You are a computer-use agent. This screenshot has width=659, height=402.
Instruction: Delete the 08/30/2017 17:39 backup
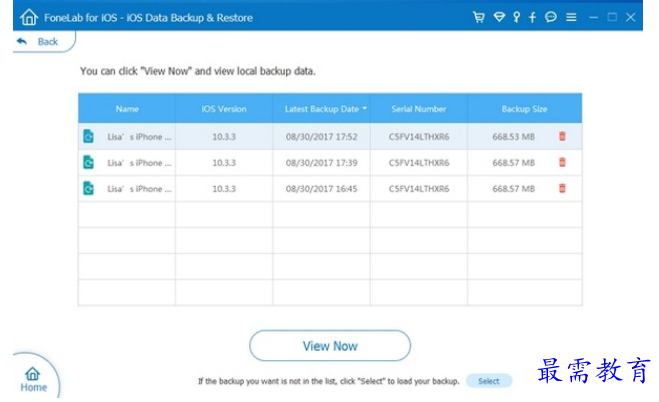coord(562,162)
